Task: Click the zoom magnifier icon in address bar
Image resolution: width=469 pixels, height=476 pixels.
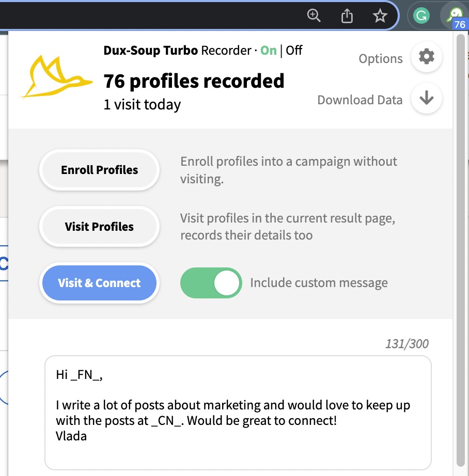Action: click(314, 15)
